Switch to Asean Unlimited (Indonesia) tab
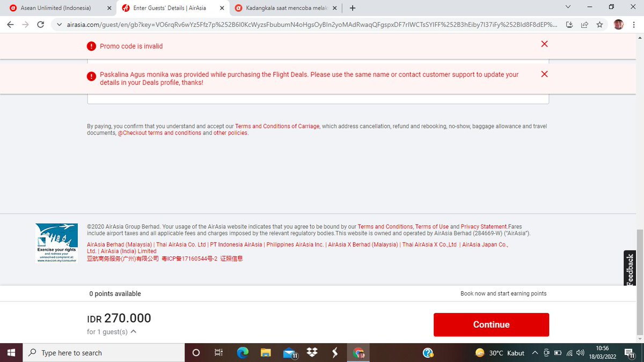644x362 pixels. coord(56,8)
